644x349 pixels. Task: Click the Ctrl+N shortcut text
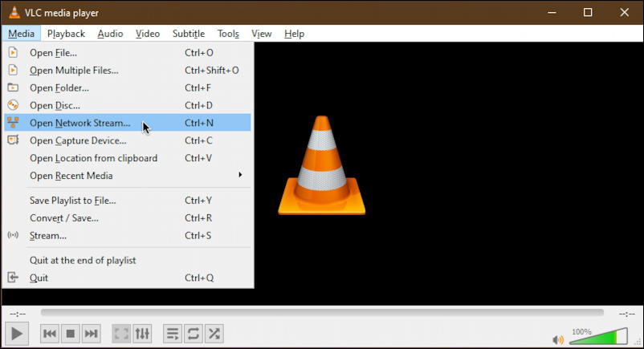(199, 123)
